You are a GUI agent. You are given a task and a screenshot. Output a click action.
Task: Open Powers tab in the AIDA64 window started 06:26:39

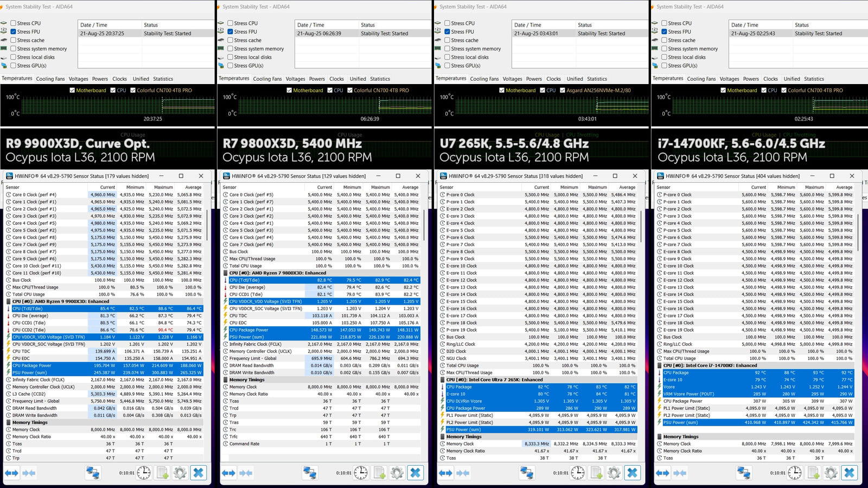pyautogui.click(x=317, y=79)
